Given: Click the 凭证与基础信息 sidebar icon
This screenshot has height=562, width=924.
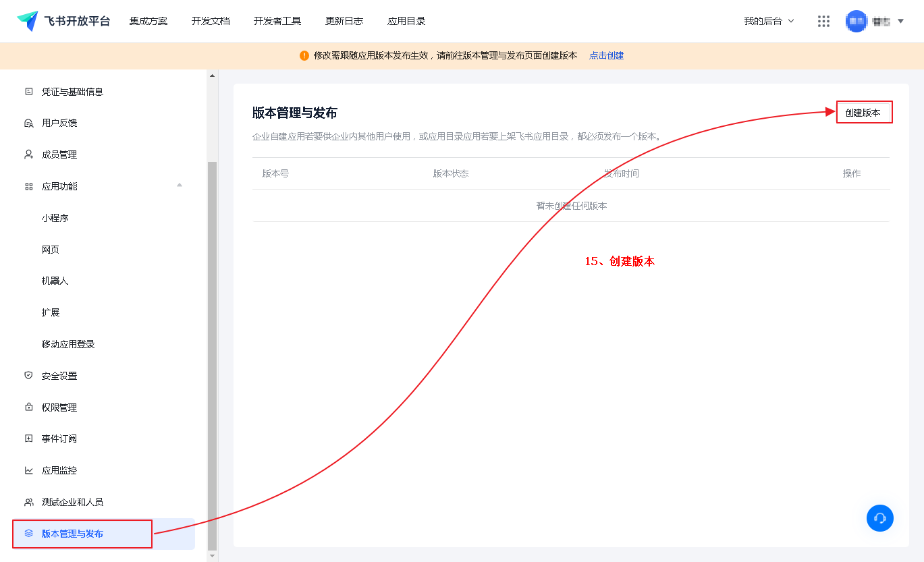Looking at the screenshot, I should pos(28,92).
